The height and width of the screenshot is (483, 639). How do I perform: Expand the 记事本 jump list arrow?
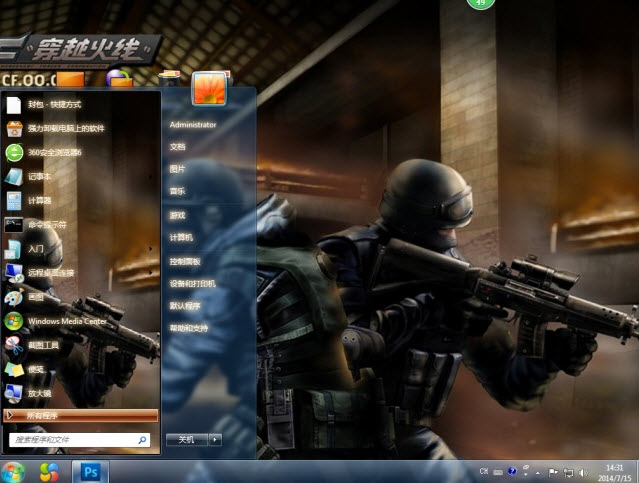(x=151, y=177)
